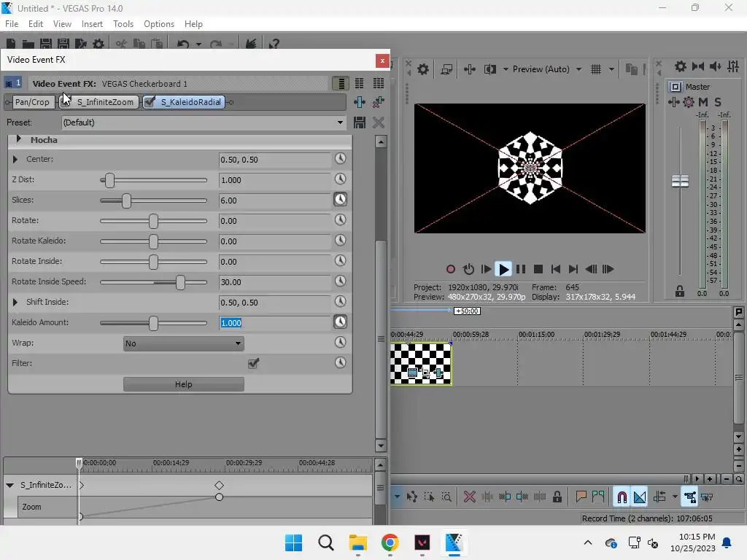Go to start of project
This screenshot has width=747, height=560.
coord(555,269)
